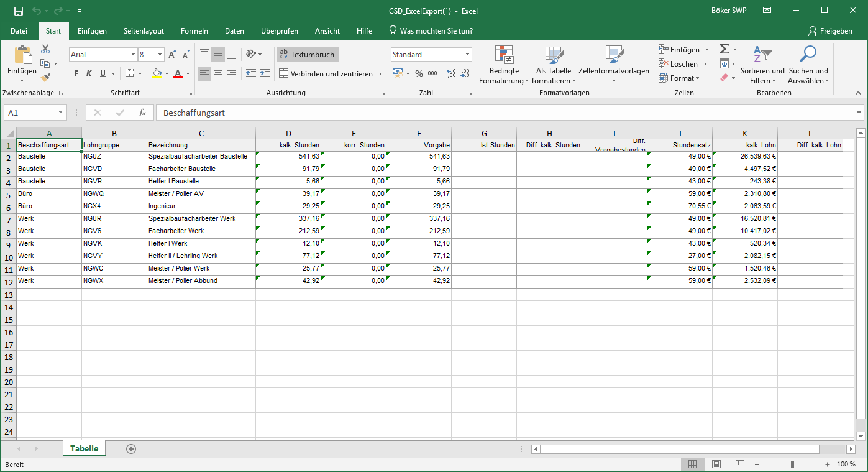The image size is (868, 472).
Task: Click the Was möchten Sie tun search
Action: (431, 31)
